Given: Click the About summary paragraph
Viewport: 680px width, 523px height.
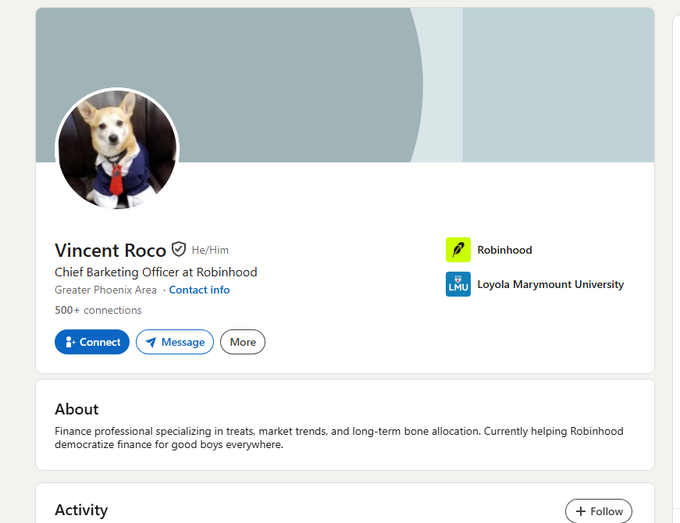Looking at the screenshot, I should [339, 438].
